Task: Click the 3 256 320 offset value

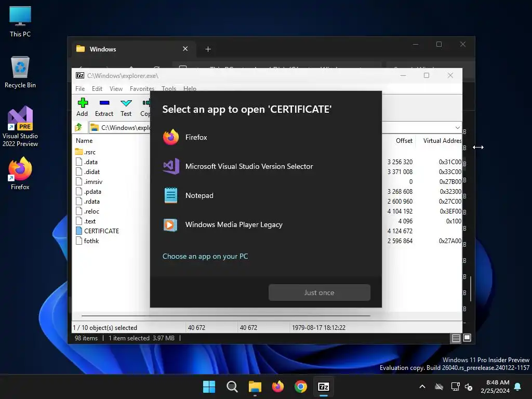Action: point(400,162)
